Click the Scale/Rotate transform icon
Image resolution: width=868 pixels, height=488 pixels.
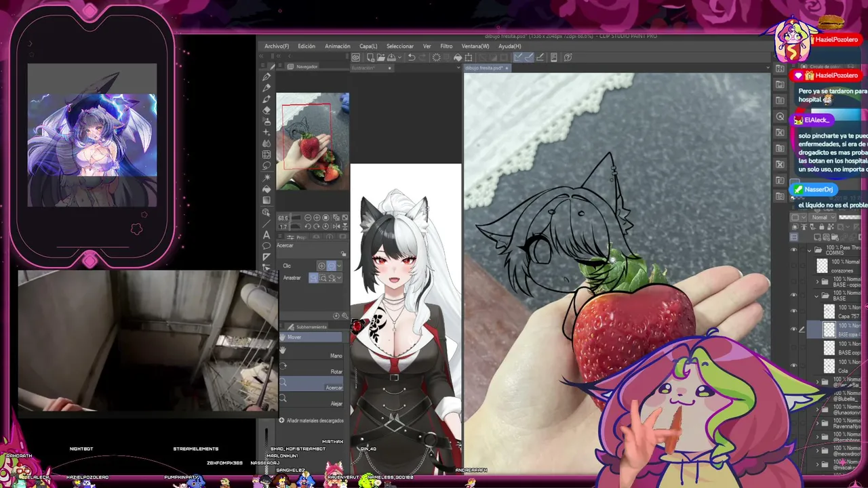pyautogui.click(x=468, y=58)
